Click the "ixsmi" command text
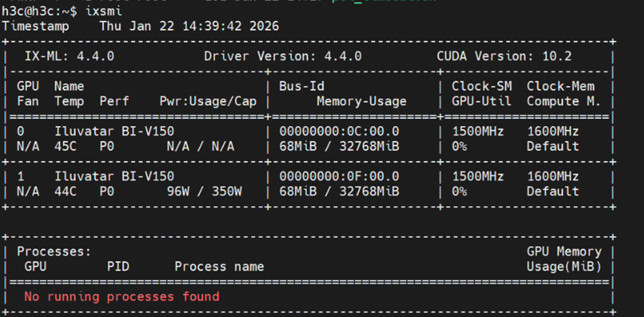Image resolution: width=644 pixels, height=317 pixels. pyautogui.click(x=104, y=11)
